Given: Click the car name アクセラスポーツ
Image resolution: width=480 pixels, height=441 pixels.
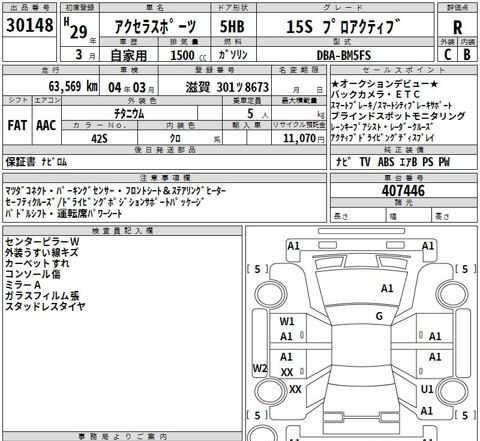Looking at the screenshot, I should pyautogui.click(x=155, y=27).
